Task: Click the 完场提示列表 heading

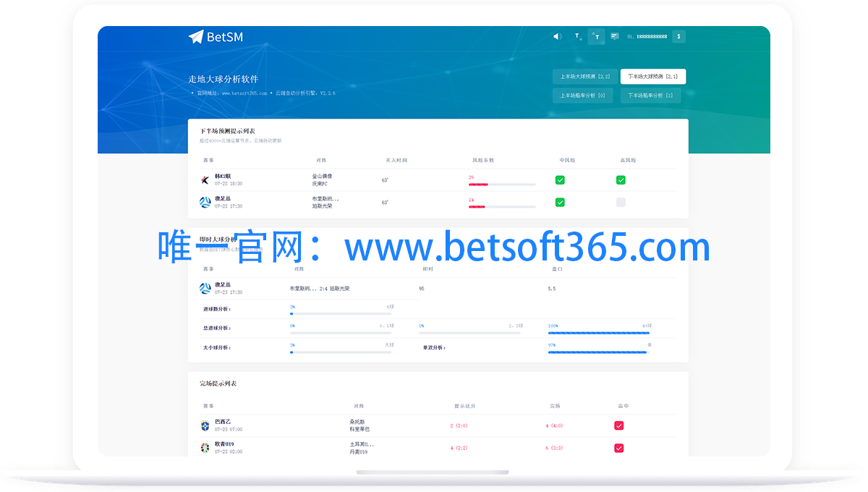Action: click(x=218, y=383)
